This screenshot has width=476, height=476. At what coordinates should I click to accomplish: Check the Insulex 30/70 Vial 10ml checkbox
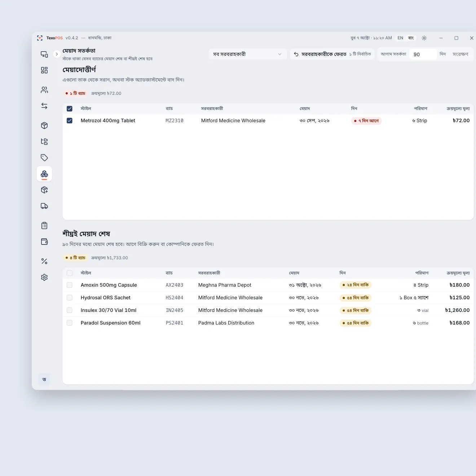70,310
